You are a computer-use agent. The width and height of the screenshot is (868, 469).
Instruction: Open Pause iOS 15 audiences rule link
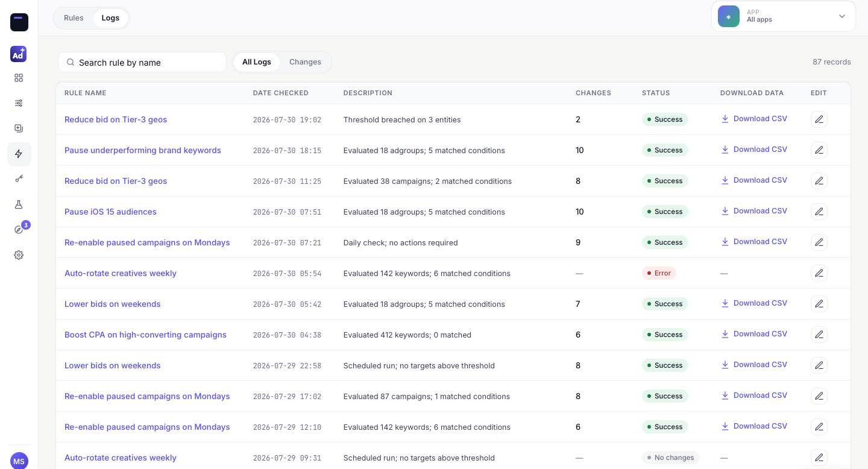(110, 212)
